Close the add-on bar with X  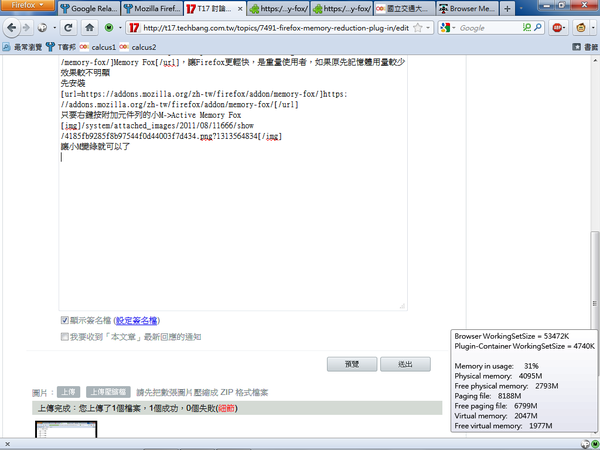(x=7, y=444)
